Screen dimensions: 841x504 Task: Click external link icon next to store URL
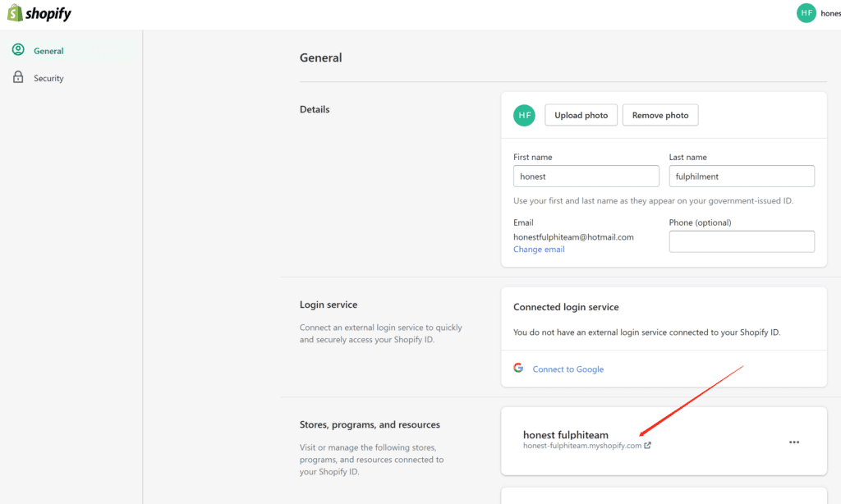coord(648,446)
